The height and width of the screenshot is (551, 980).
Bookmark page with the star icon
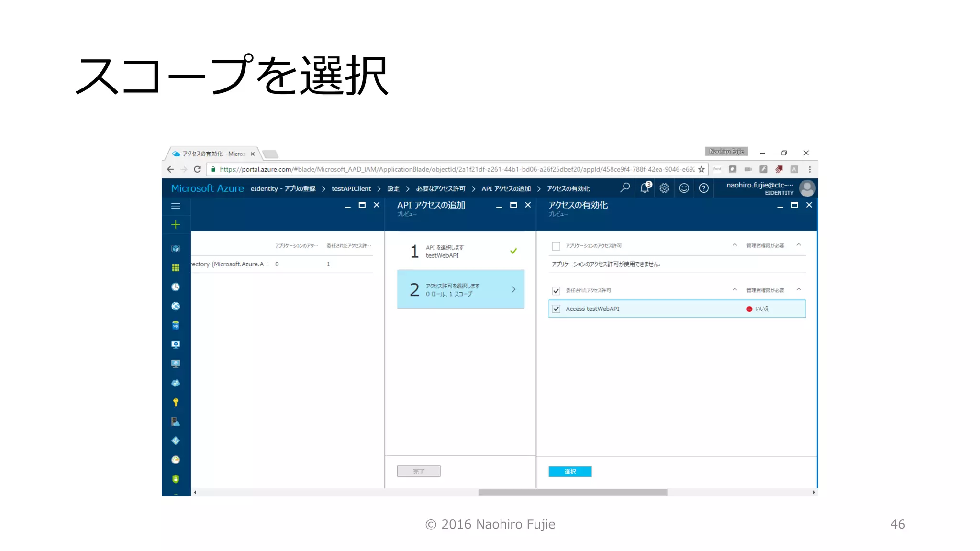pos(702,169)
